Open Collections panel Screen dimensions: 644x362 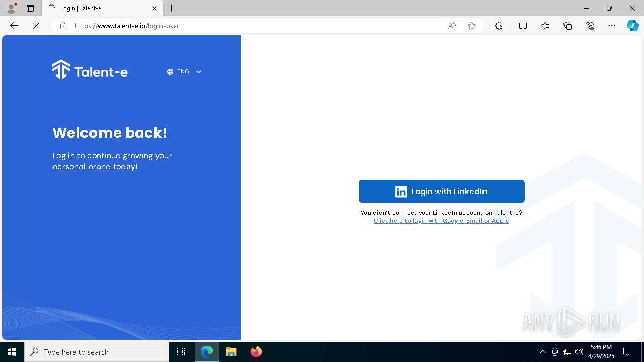(568, 26)
